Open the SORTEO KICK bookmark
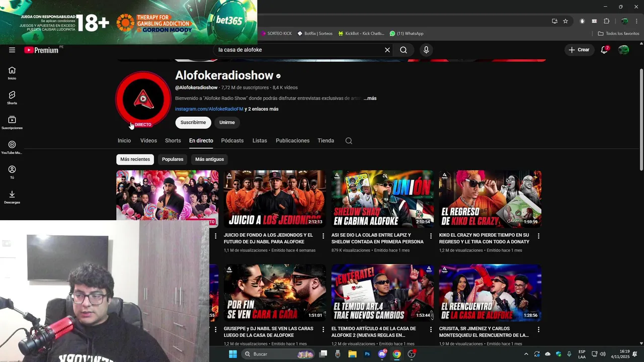 pyautogui.click(x=276, y=34)
